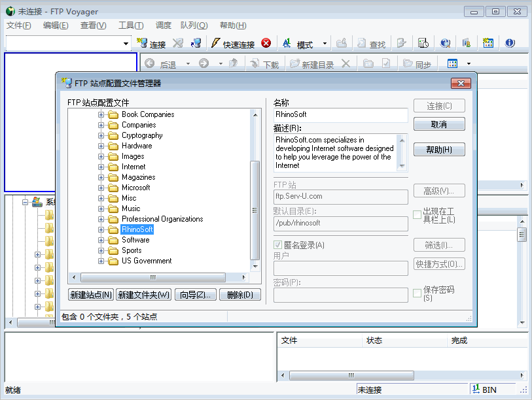
Task: Open the address combo box dropdown
Action: (x=126, y=43)
